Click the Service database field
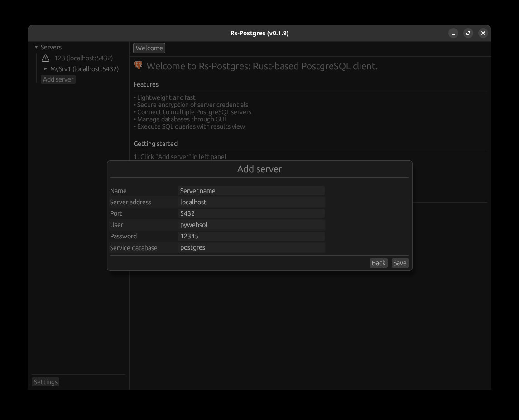 click(x=251, y=248)
